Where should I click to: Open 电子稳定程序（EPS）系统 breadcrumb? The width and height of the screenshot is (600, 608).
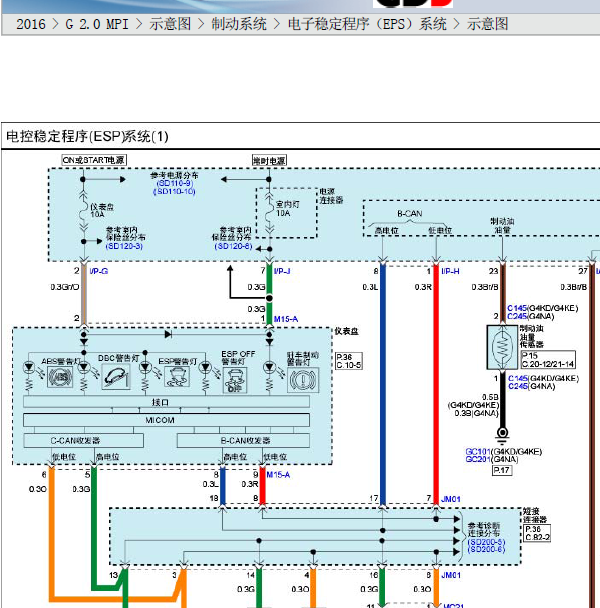coord(367,24)
